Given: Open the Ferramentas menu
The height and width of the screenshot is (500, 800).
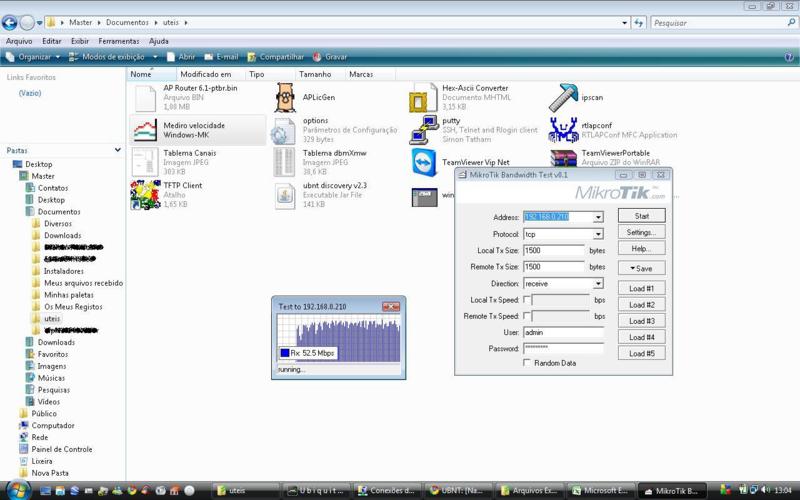Looking at the screenshot, I should tap(119, 41).
